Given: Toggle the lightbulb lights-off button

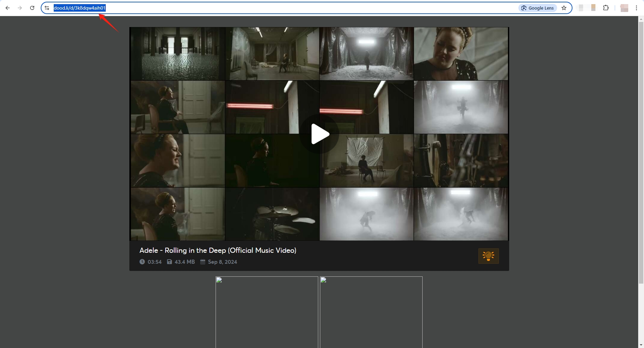Looking at the screenshot, I should click(488, 256).
